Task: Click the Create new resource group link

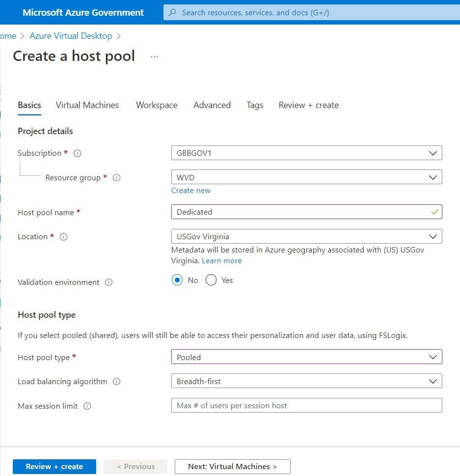Action: 191,191
